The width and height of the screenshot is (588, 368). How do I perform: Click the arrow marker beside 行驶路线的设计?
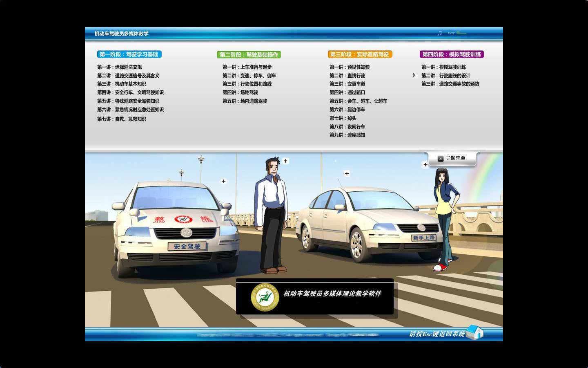(x=414, y=75)
